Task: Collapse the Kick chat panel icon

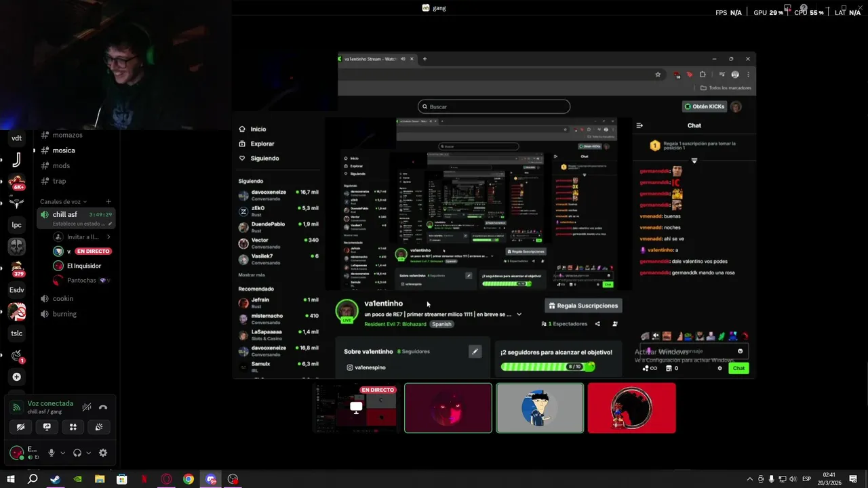Action: click(x=639, y=125)
